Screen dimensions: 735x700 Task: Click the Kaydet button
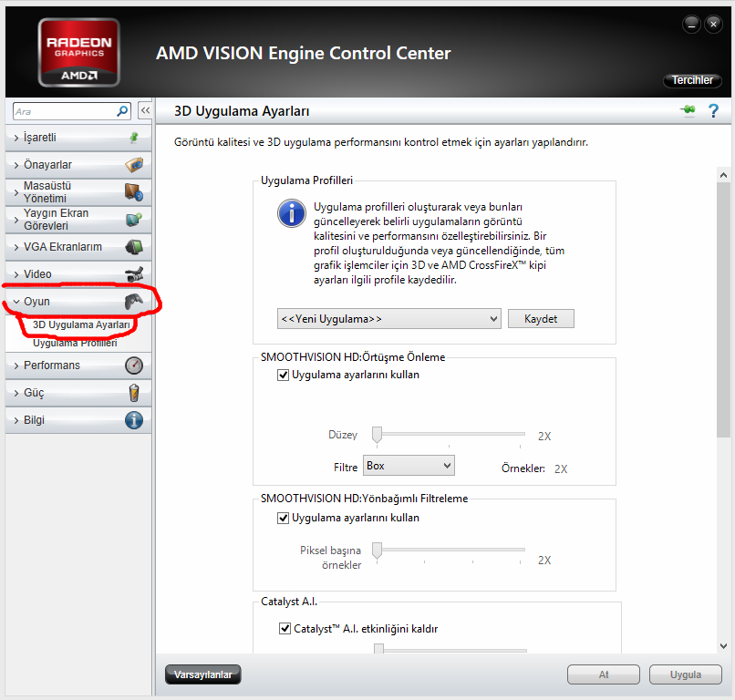click(x=541, y=319)
